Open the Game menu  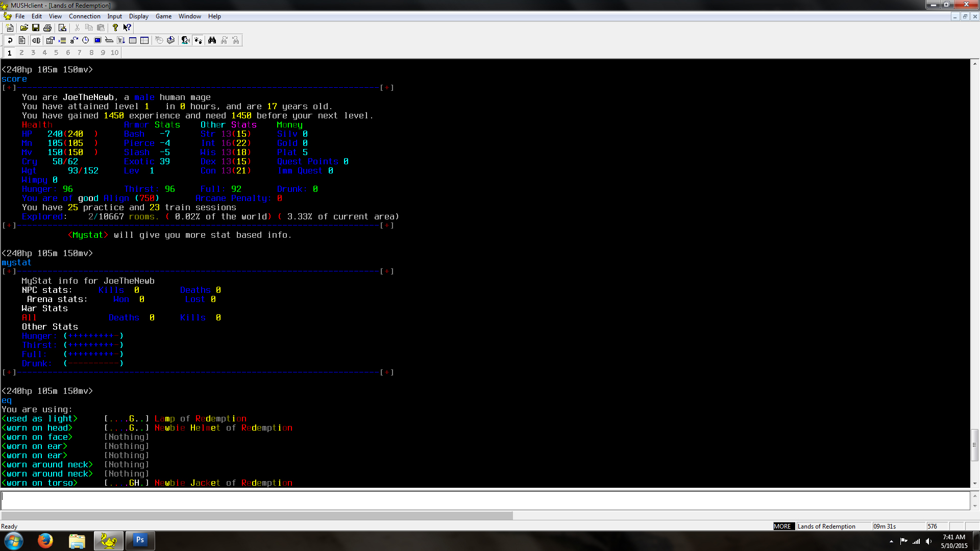tap(163, 16)
